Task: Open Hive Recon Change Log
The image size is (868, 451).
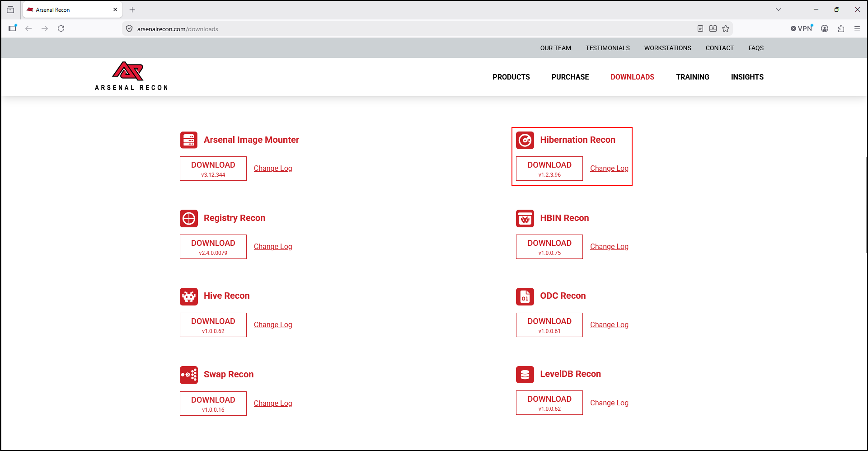Action: pos(273,324)
